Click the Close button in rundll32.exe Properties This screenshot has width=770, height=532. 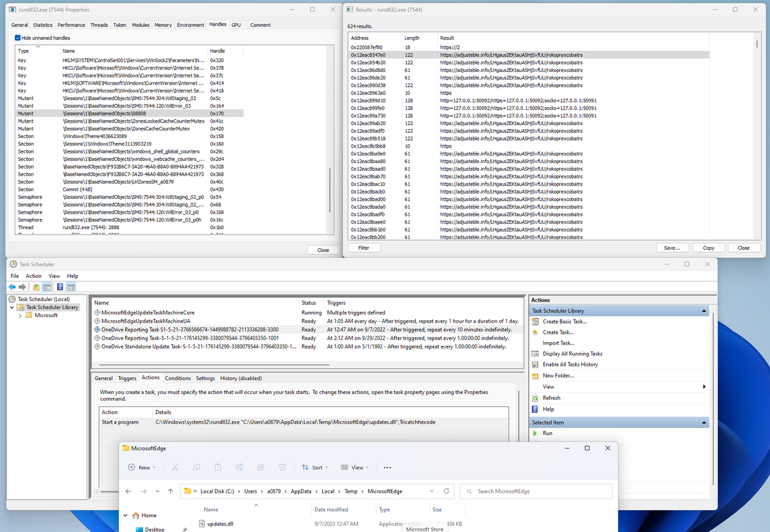[x=323, y=250]
